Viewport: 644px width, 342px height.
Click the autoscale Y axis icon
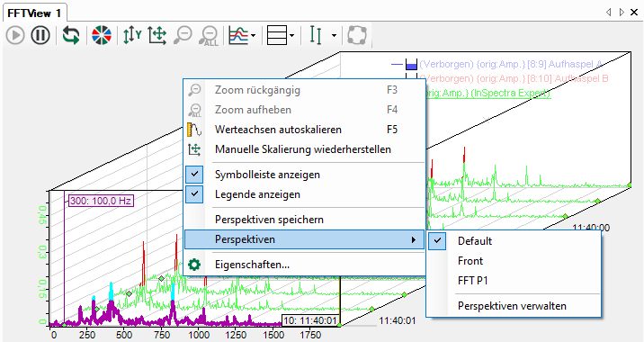tap(132, 35)
